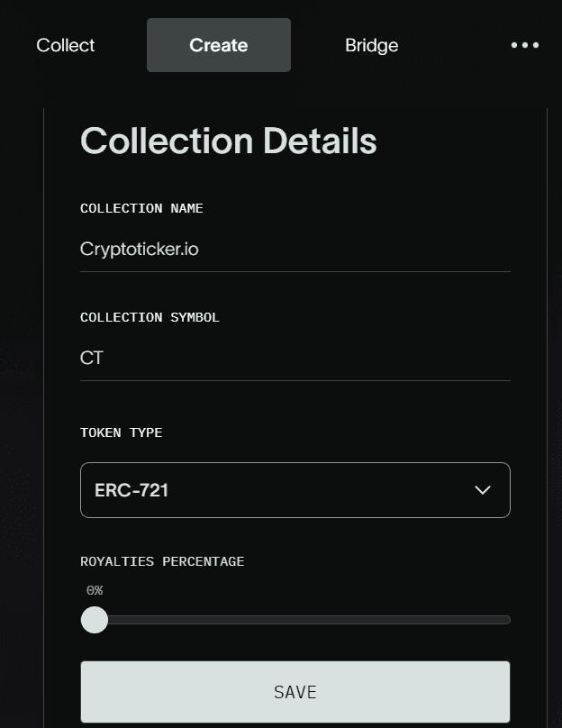Screen dimensions: 562x728
Task: Open the three-dots more options menu
Action: (525, 45)
